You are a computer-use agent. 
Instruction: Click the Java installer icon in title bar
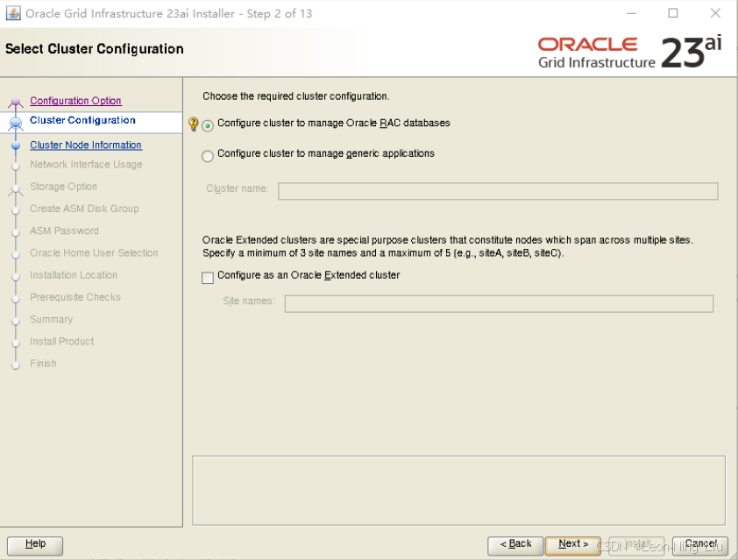[x=12, y=13]
